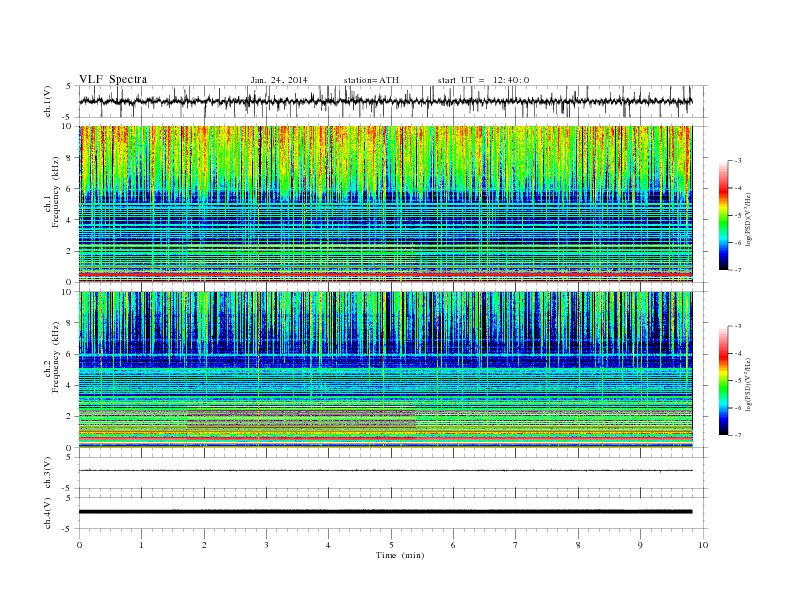
Task: Click the "start UT = 12:40:0" header text
Action: [483, 80]
